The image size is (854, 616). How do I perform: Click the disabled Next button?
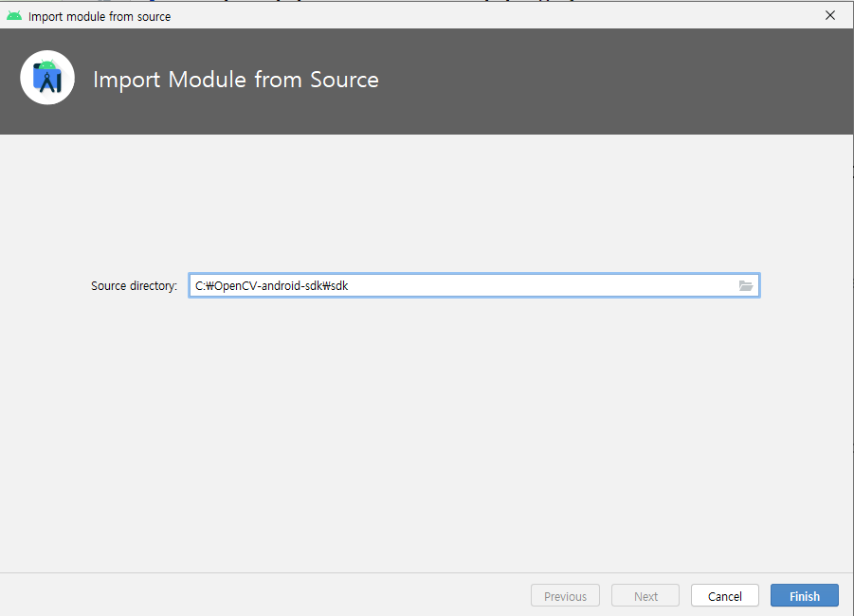pos(645,596)
